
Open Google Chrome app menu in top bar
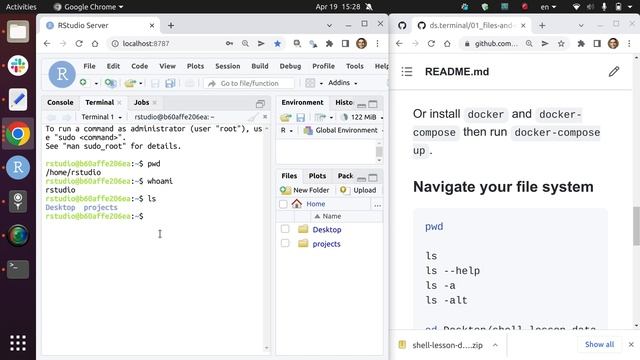pyautogui.click(x=88, y=7)
